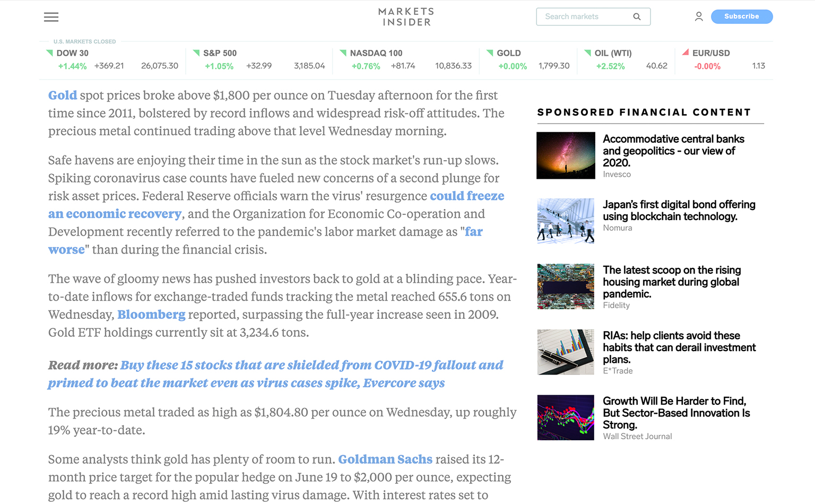Viewport: 815px width, 504px height.
Task: Open the Bloomberg link
Action: tap(151, 315)
